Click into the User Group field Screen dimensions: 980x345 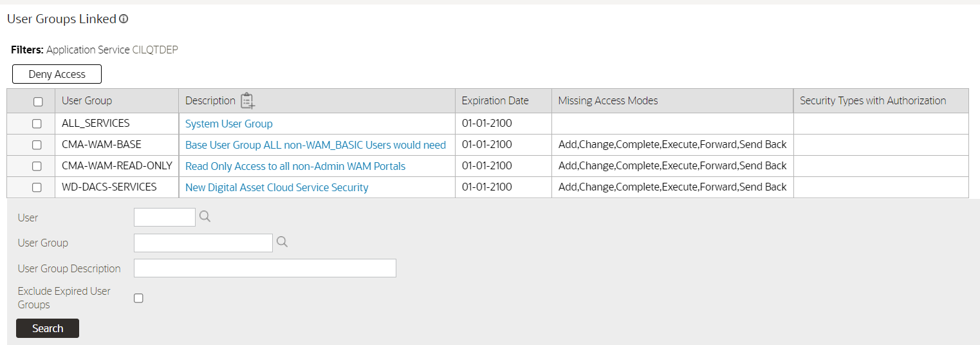[203, 243]
